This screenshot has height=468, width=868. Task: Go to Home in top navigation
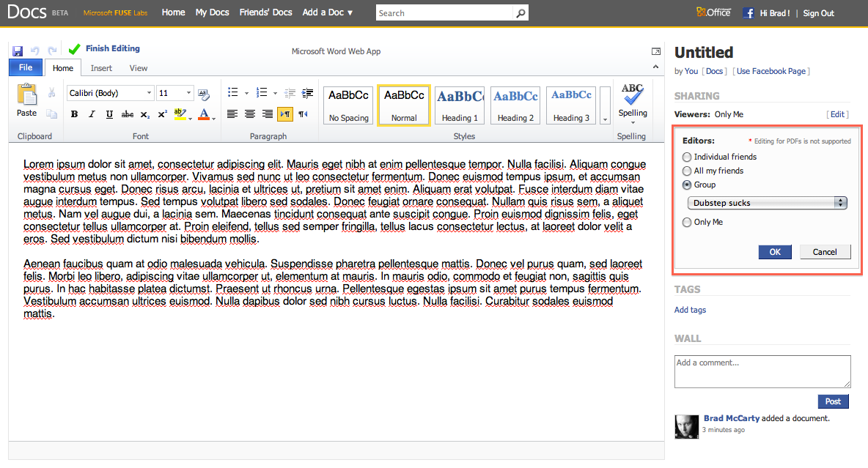coord(173,12)
